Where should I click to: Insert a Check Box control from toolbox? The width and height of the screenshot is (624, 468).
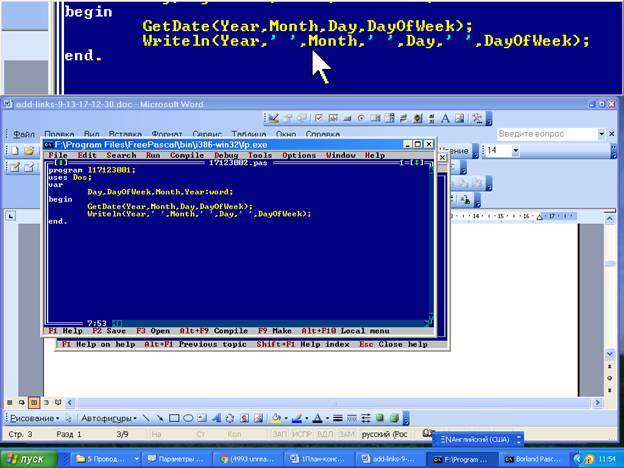(319, 118)
